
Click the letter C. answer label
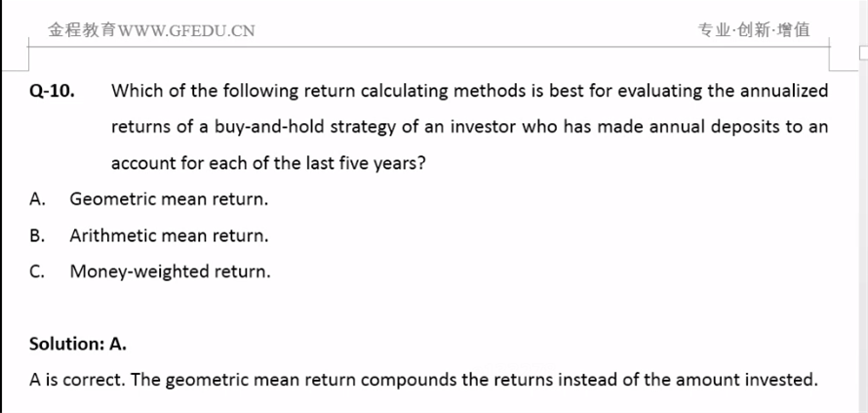coord(38,271)
